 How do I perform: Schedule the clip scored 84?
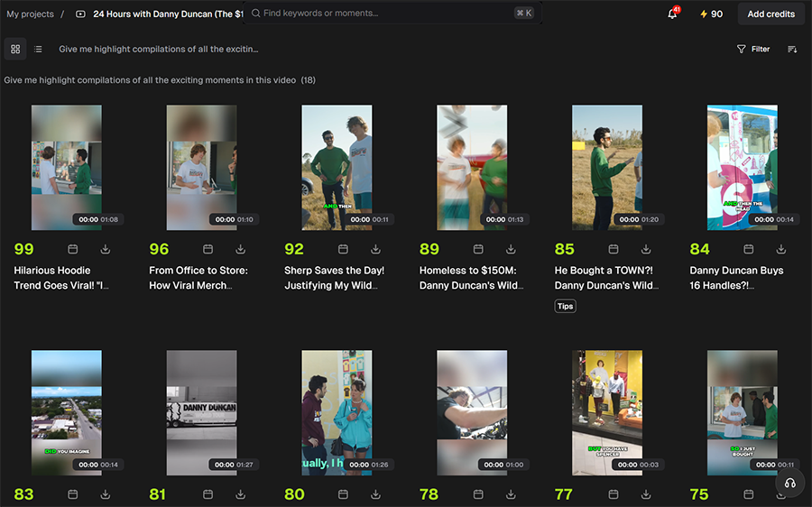[749, 249]
